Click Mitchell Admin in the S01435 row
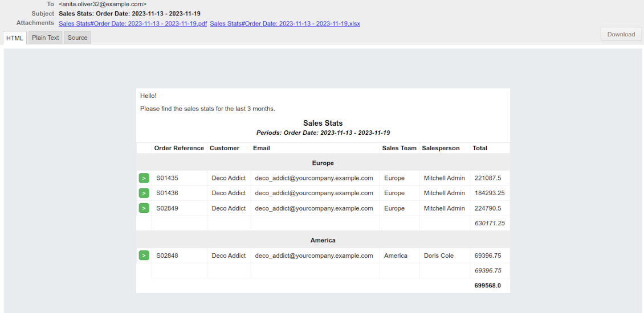 point(445,178)
